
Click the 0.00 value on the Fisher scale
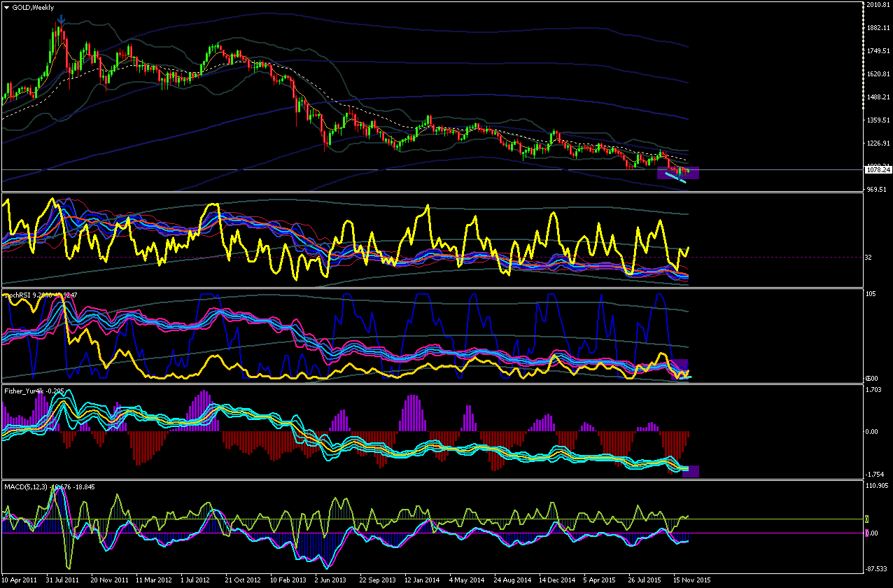873,432
